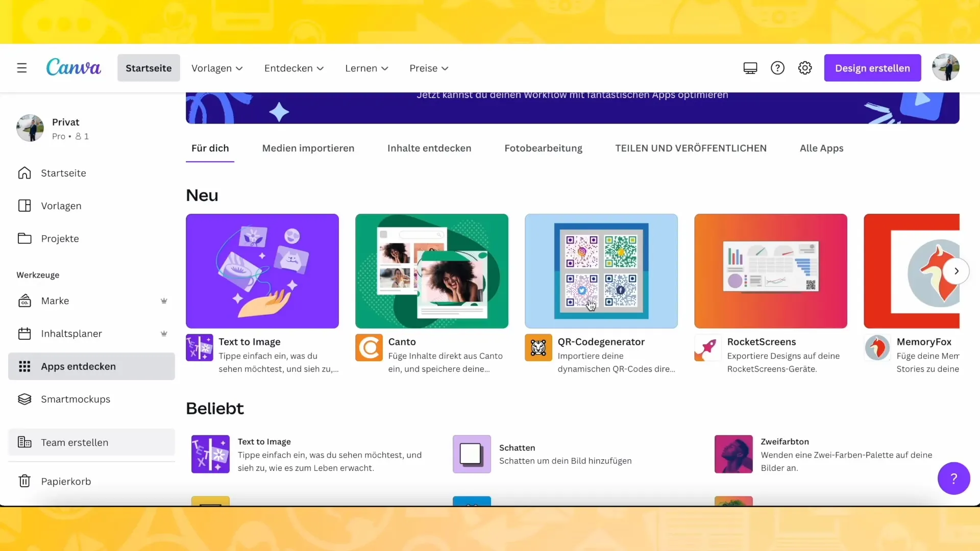Click the templates icon next to Vorlagen
Image resolution: width=980 pixels, height=551 pixels.
tap(24, 206)
